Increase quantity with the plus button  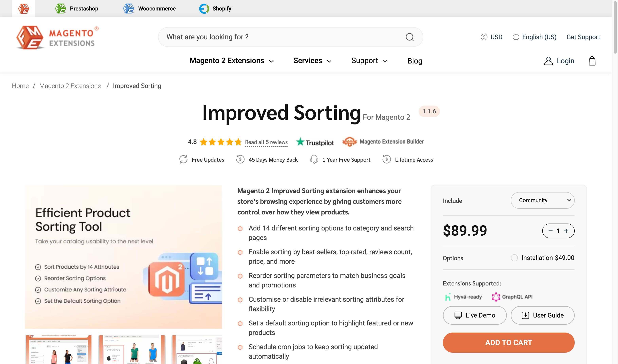[567, 230]
